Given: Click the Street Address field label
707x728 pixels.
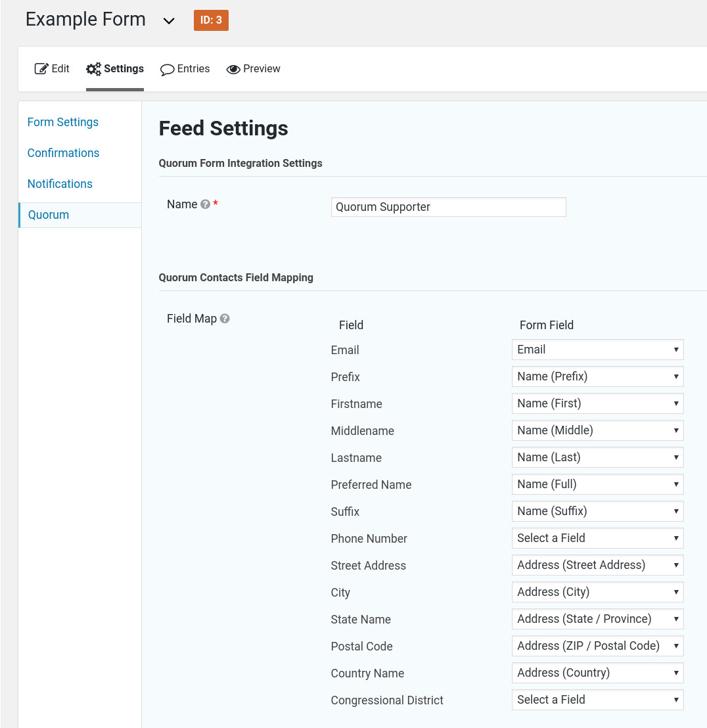Looking at the screenshot, I should coord(369,566).
